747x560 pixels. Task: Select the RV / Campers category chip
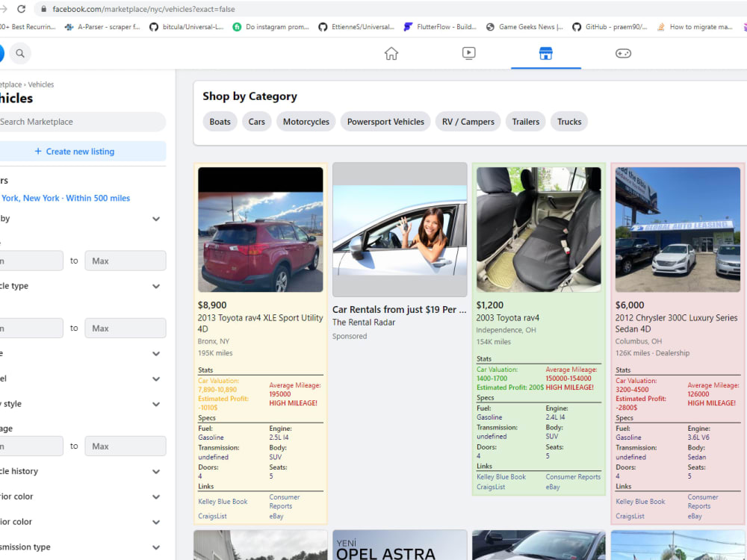[468, 122]
